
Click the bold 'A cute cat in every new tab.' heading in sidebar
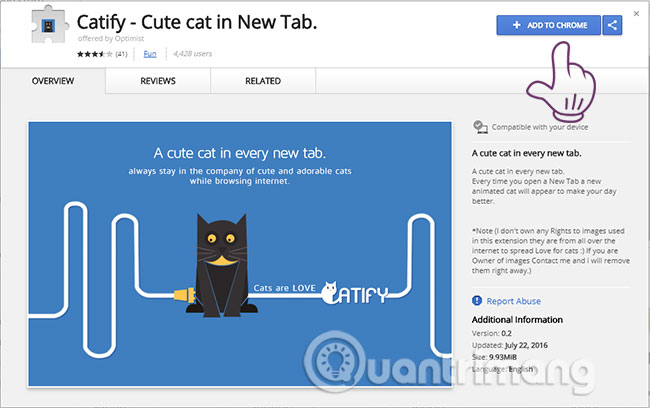526,153
